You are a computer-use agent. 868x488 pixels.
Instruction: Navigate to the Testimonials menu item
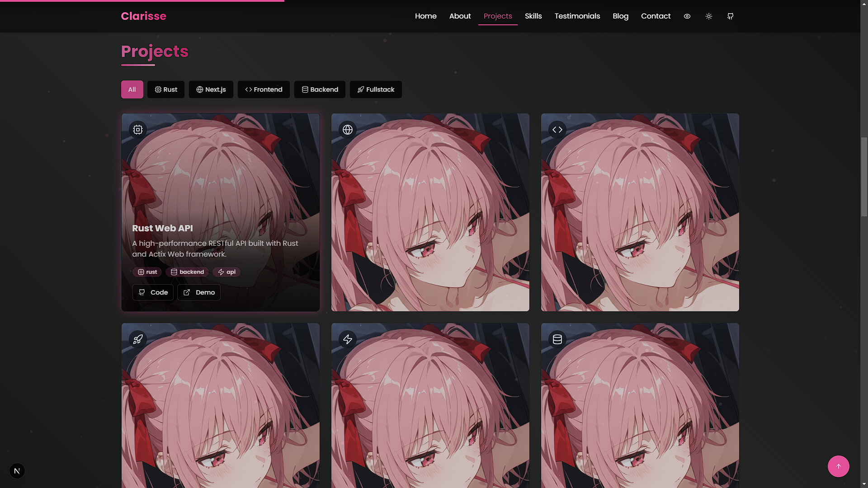pos(577,16)
